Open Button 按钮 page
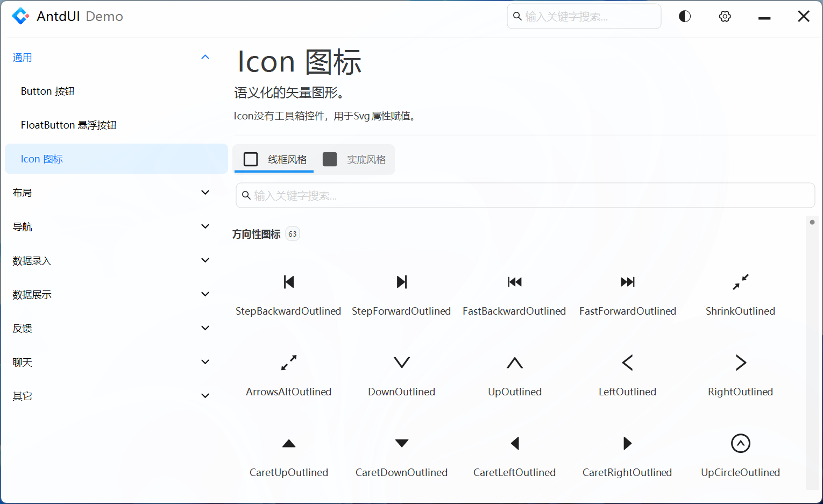This screenshot has height=504, width=823. 48,91
